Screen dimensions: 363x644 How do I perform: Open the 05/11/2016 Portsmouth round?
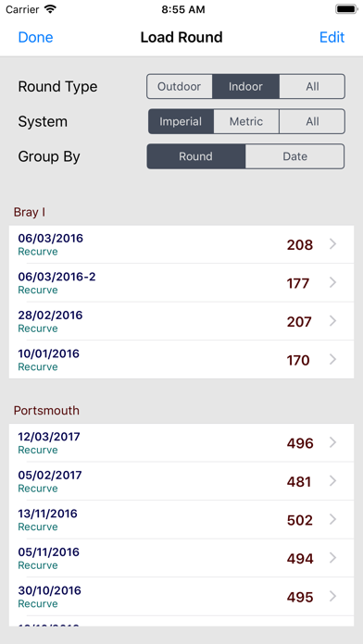(181, 558)
